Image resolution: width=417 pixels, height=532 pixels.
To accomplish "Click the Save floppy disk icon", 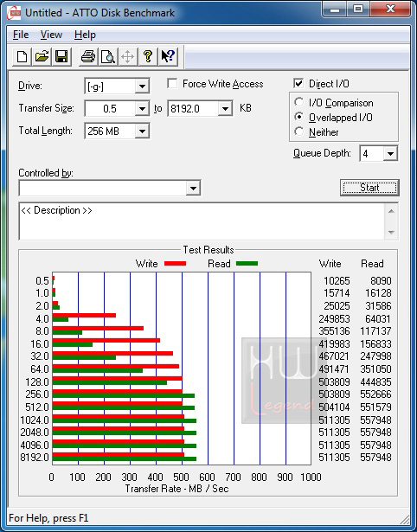I will coord(61,56).
